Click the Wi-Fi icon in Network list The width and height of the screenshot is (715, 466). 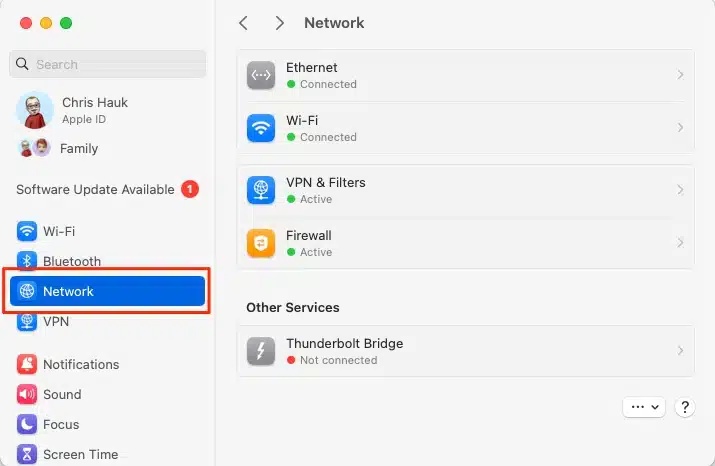click(261, 128)
